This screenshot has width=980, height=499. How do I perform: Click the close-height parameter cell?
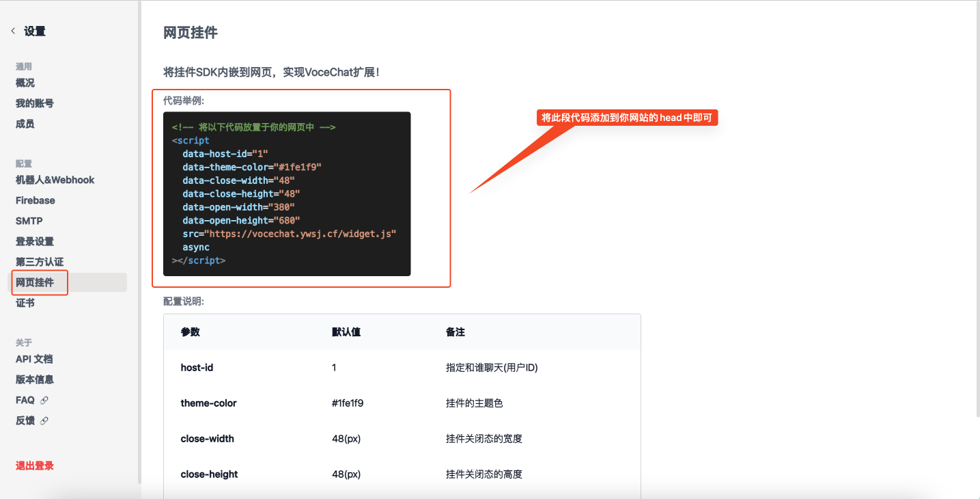pos(210,474)
